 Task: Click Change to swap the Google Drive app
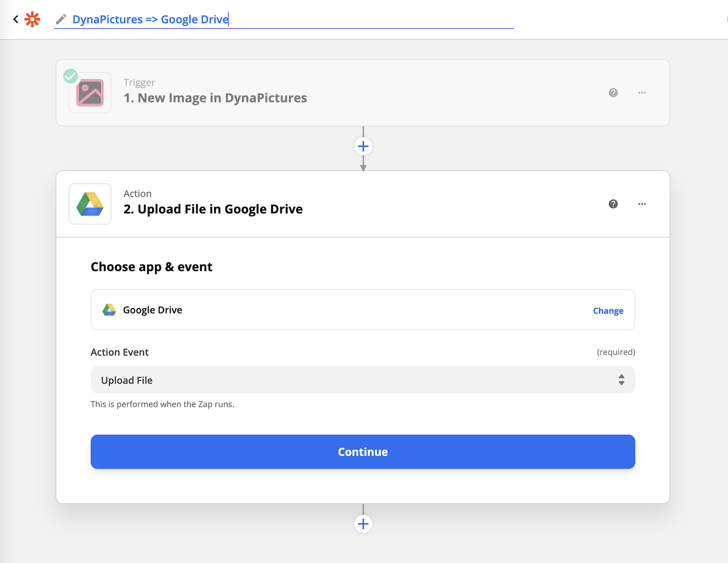[608, 310]
